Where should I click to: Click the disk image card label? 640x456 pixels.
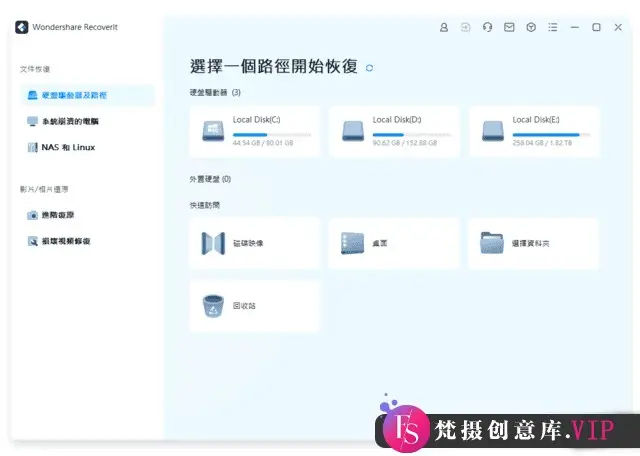248,243
